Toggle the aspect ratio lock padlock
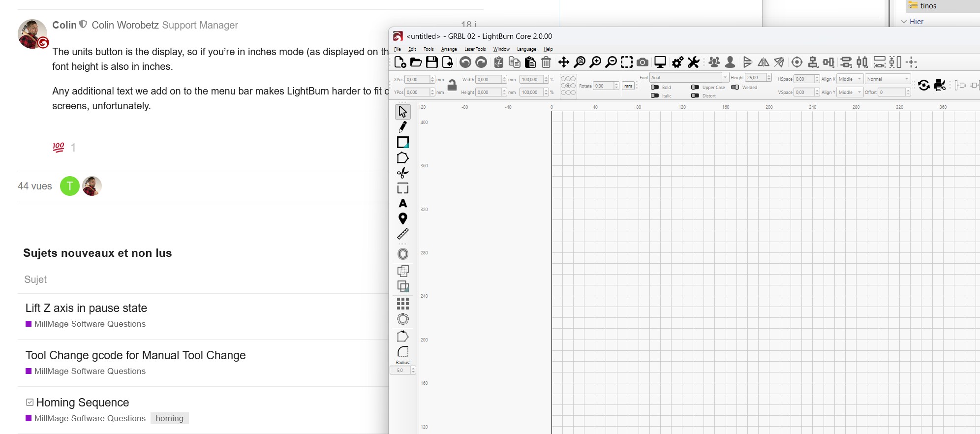Viewport: 980px width, 434px height. [452, 86]
